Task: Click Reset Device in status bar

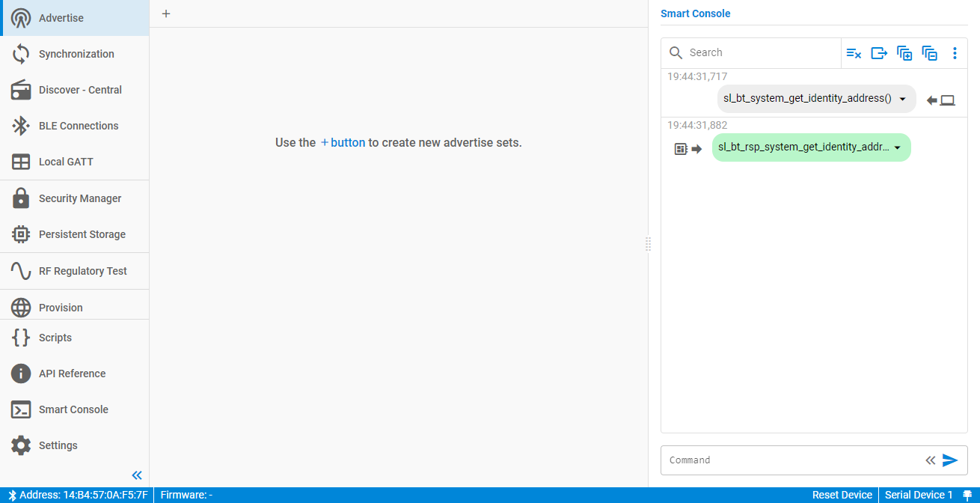Action: click(842, 495)
